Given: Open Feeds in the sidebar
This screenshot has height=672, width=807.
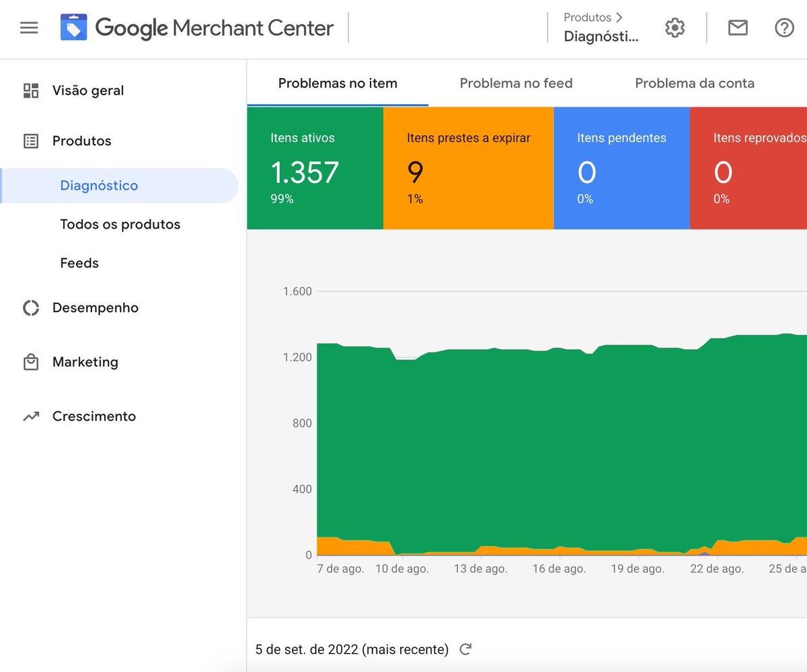Looking at the screenshot, I should click(x=79, y=264).
